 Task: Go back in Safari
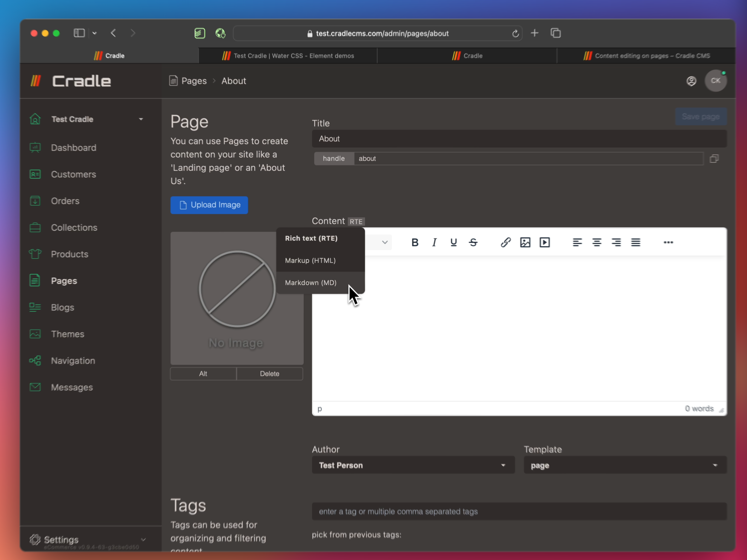[113, 33]
